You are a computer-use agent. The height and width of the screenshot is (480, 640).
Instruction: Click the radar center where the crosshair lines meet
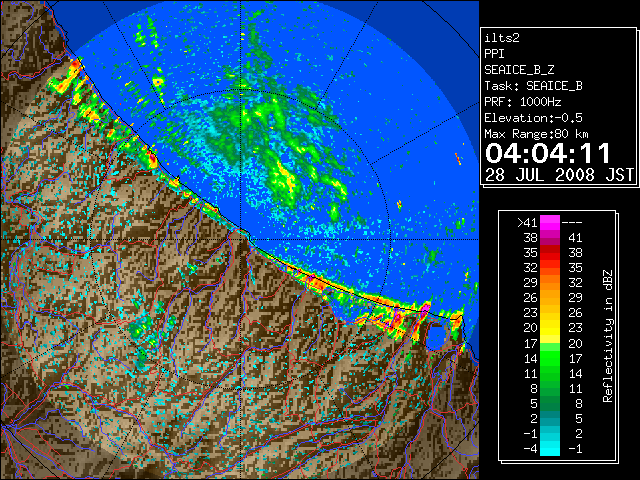pos(241,240)
